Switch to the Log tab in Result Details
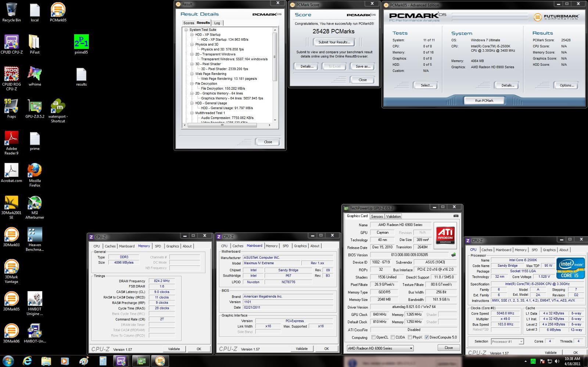 click(x=217, y=23)
